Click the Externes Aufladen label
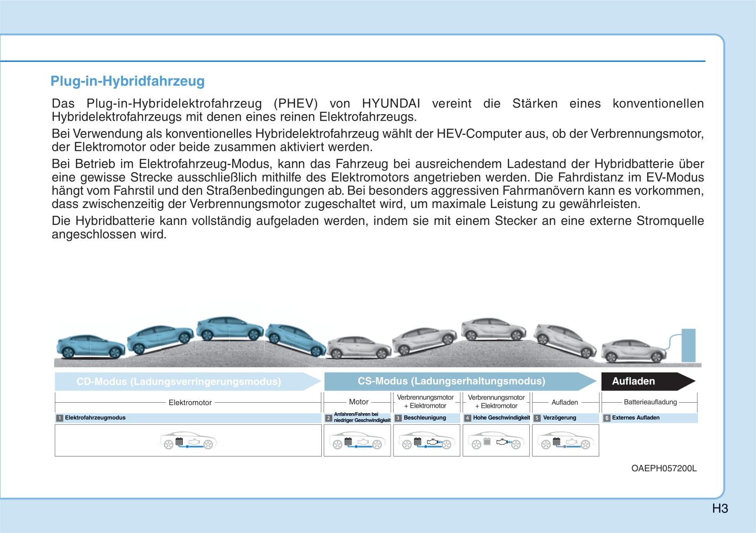Viewport: 756px width, 533px height. tap(635, 418)
